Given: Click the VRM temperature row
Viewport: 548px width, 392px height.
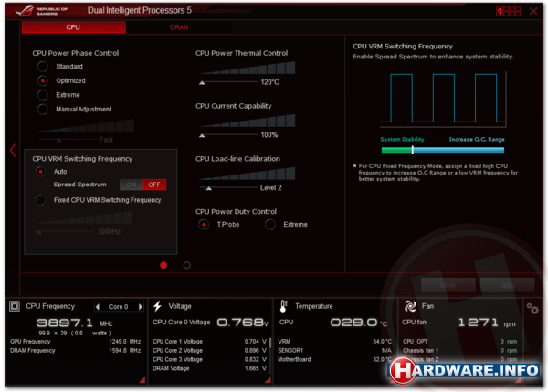Looking at the screenshot, I should coord(334,342).
